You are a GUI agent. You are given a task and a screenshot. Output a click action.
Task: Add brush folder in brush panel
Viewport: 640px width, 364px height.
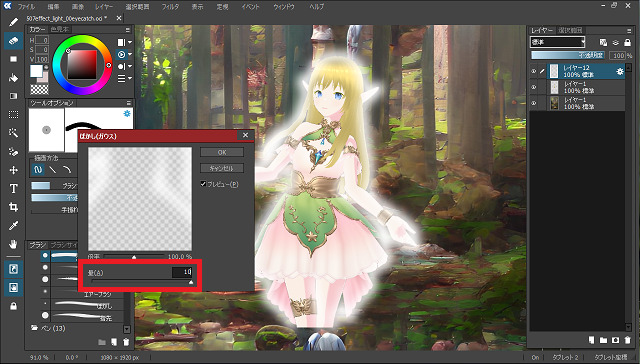pyautogui.click(x=102, y=342)
